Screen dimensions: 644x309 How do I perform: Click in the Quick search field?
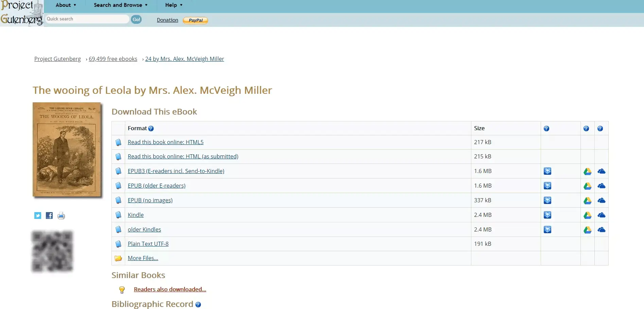tap(87, 19)
